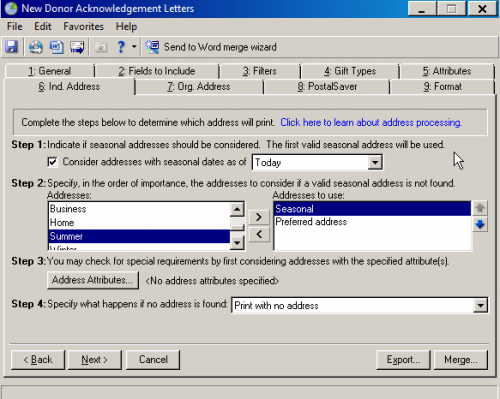Click the grayed-out favorites folder icon
This screenshot has height=399, width=500.
[101, 47]
